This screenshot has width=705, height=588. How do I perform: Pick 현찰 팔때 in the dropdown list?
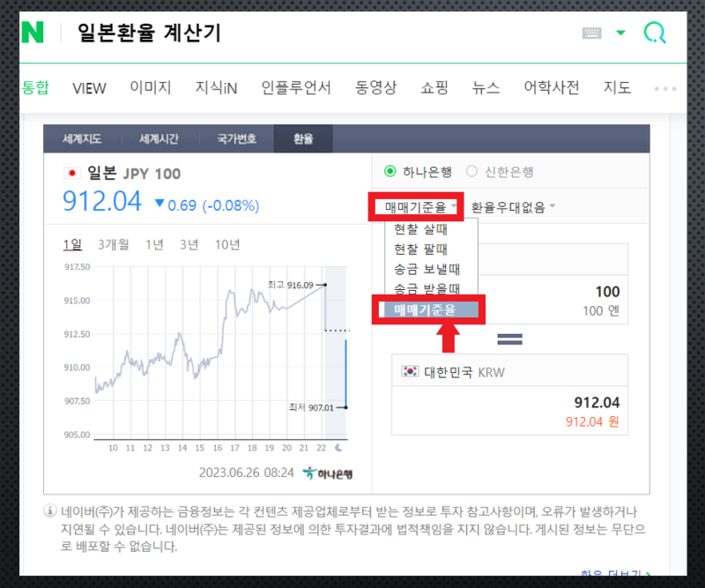click(421, 249)
